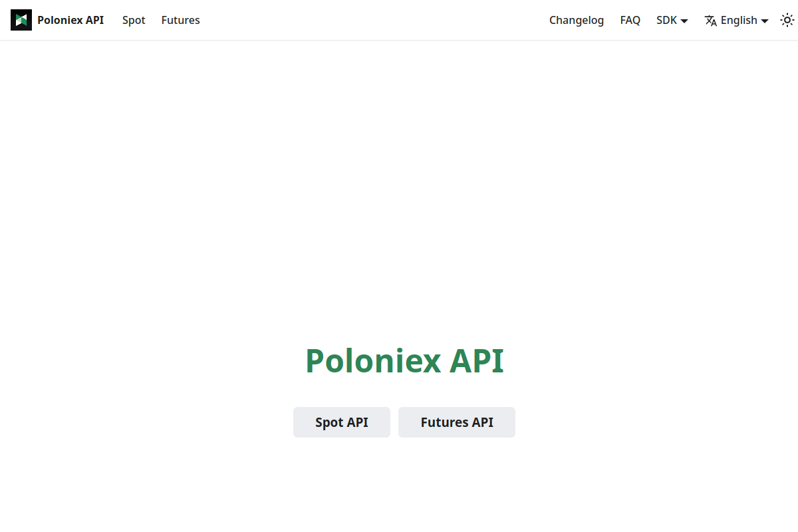Open the Spot navigation item
The image size is (798, 532).
pos(134,20)
